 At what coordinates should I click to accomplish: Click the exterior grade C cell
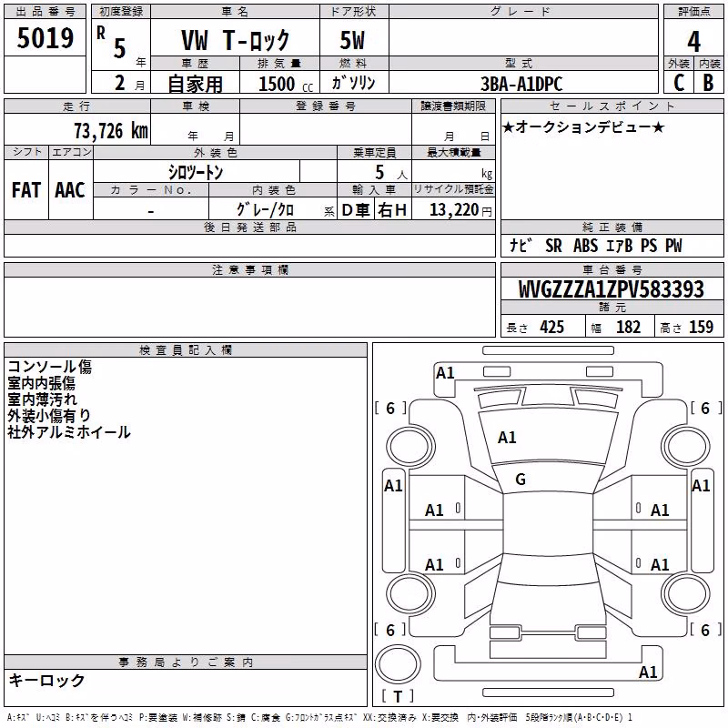[x=679, y=83]
